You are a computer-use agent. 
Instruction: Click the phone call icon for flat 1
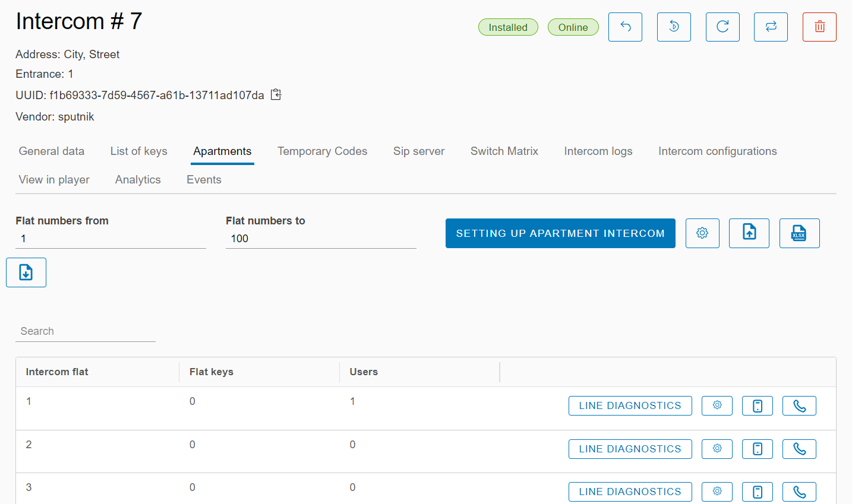(799, 406)
